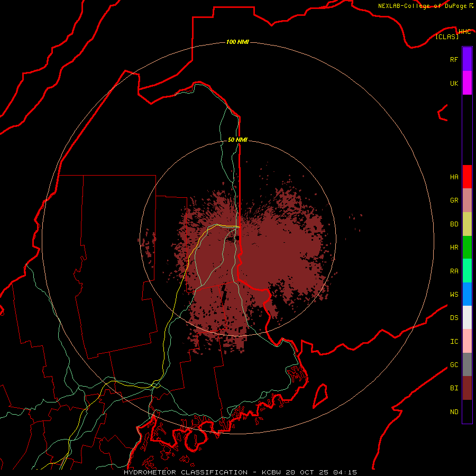Click the HHC product code label

464,32
